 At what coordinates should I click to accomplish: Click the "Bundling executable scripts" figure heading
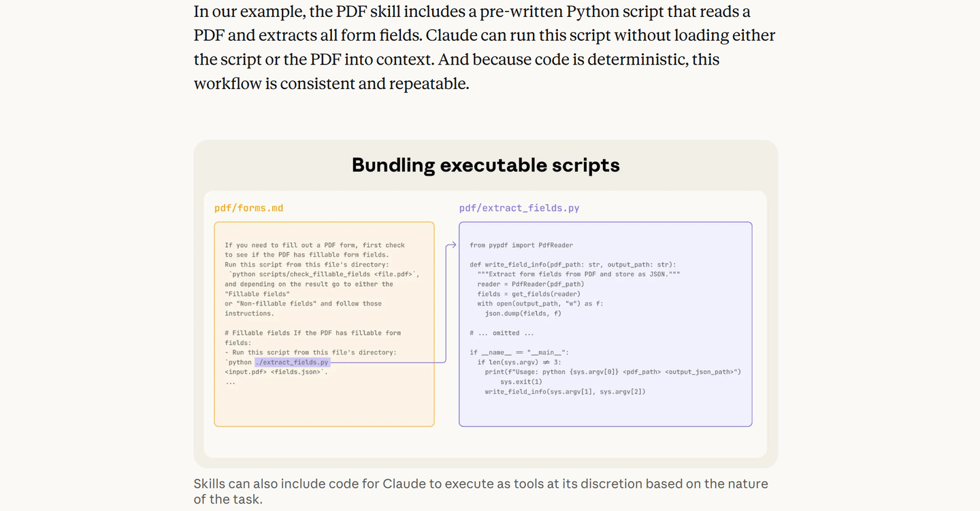point(485,165)
